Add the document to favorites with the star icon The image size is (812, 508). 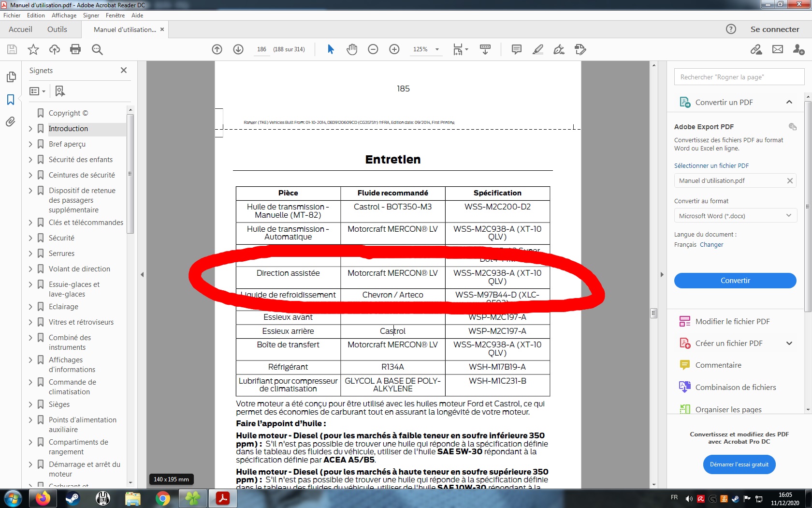click(33, 49)
